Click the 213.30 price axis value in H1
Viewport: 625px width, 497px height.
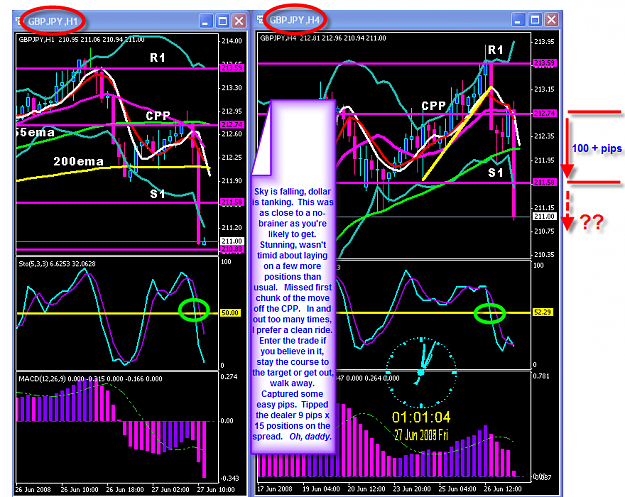(x=232, y=88)
